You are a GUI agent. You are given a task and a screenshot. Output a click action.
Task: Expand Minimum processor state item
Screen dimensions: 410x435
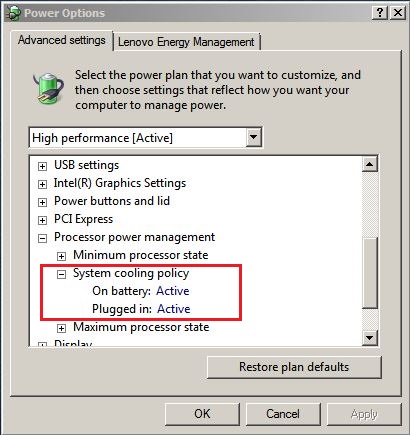coord(61,256)
